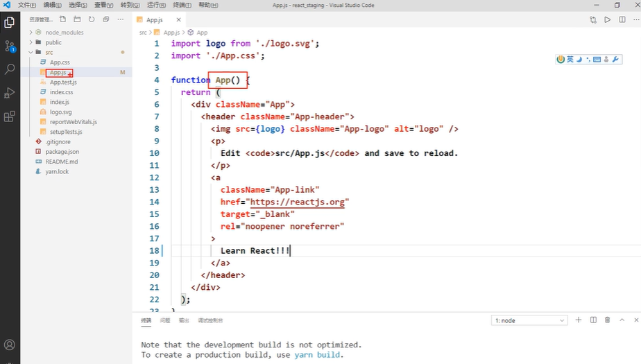Open the 编辑(E) menu
The height and width of the screenshot is (364, 641).
(52, 5)
